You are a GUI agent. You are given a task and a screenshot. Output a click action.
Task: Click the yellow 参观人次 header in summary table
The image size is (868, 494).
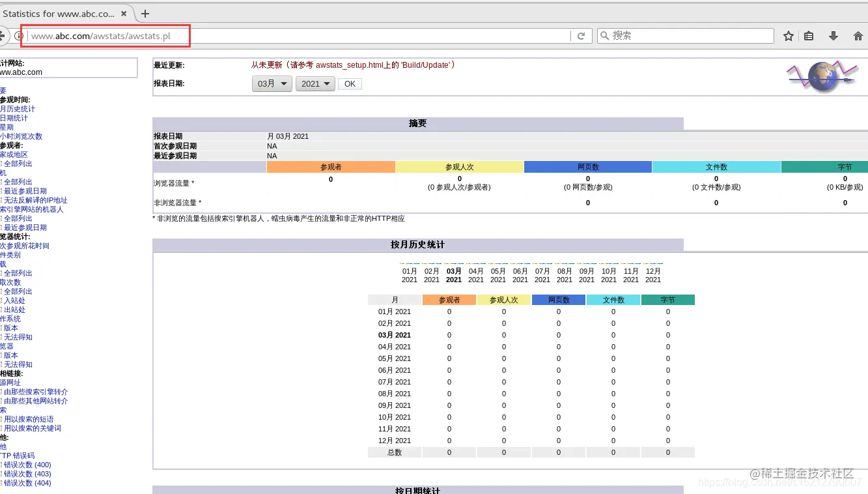pyautogui.click(x=460, y=167)
